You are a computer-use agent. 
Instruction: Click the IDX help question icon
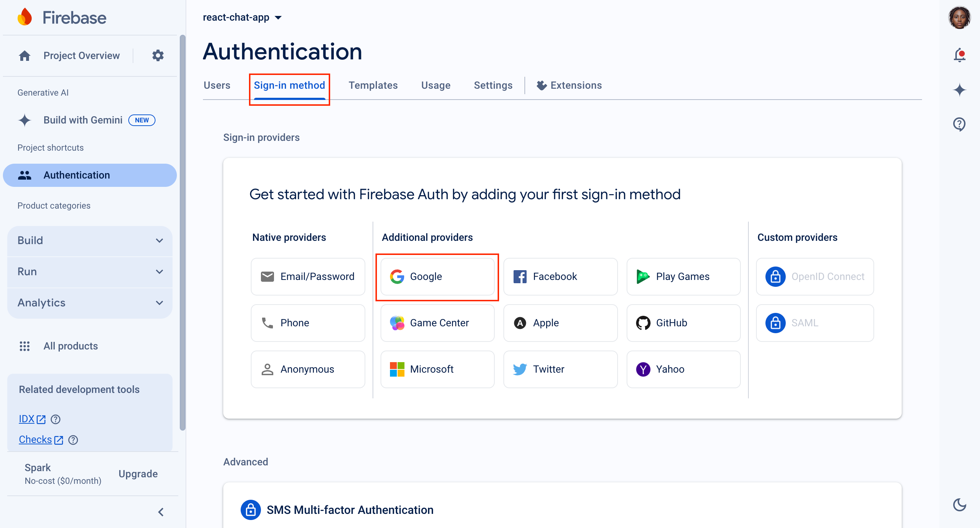(55, 419)
